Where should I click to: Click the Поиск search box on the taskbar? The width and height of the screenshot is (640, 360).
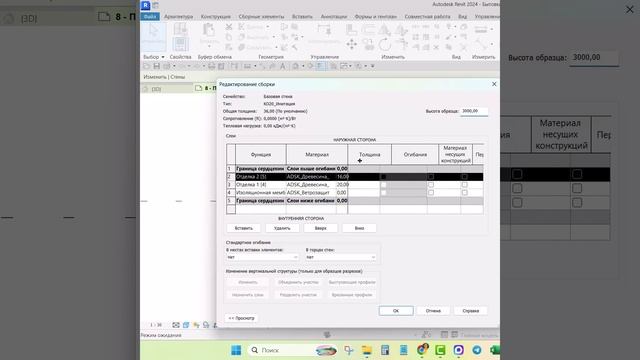292,350
